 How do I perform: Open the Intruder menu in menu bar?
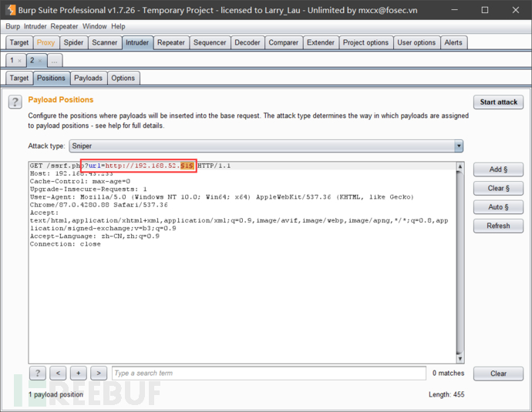click(x=36, y=26)
